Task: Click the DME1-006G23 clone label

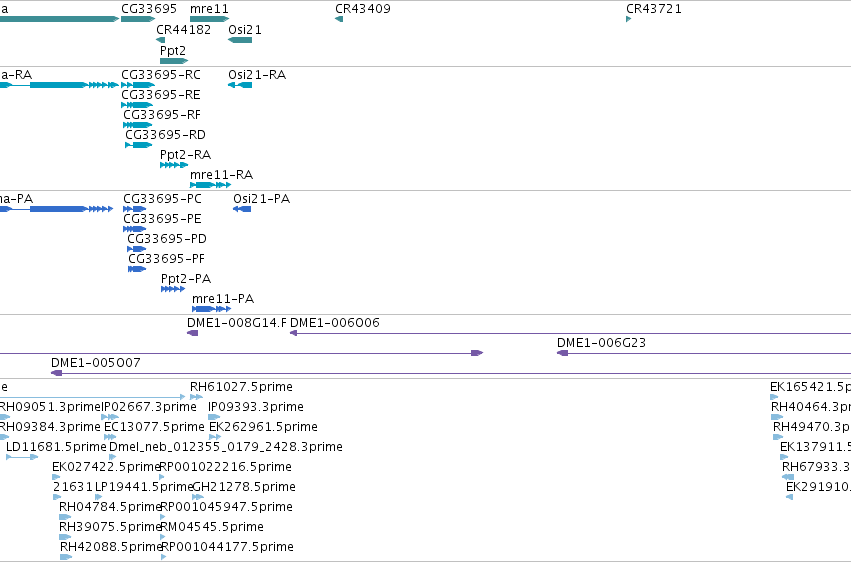Action: pyautogui.click(x=601, y=343)
